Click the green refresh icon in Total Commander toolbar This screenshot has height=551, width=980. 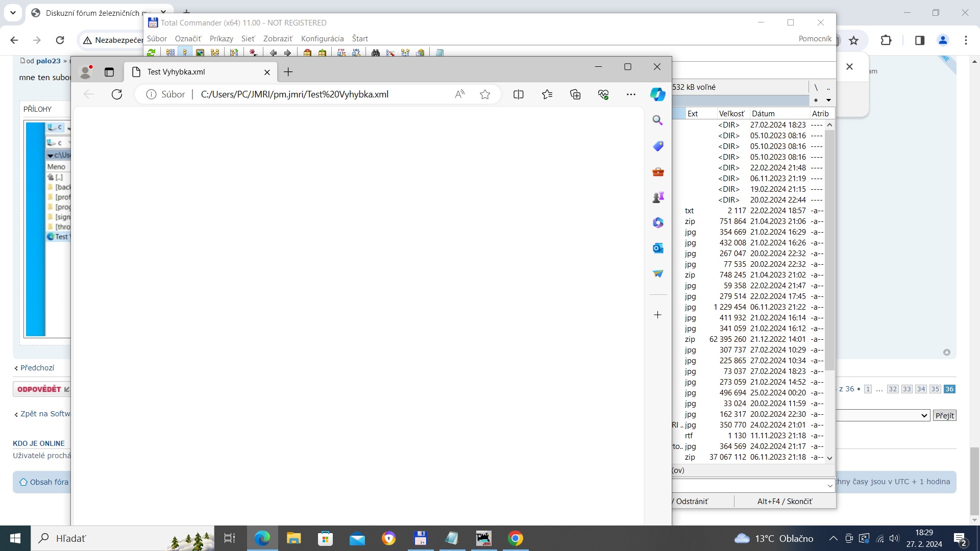pyautogui.click(x=151, y=53)
